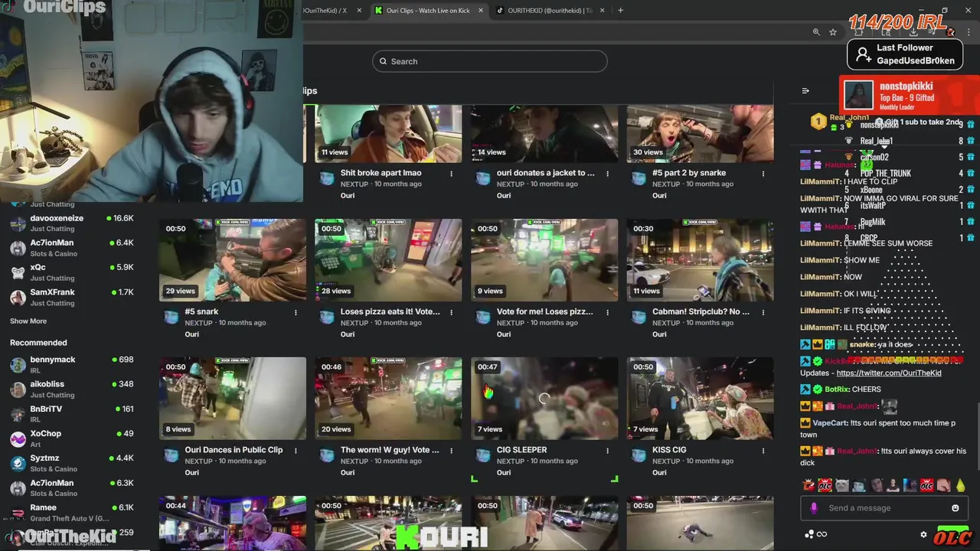Open 'Ouri' channel link under 'Shit broke apart lmao'

(348, 196)
